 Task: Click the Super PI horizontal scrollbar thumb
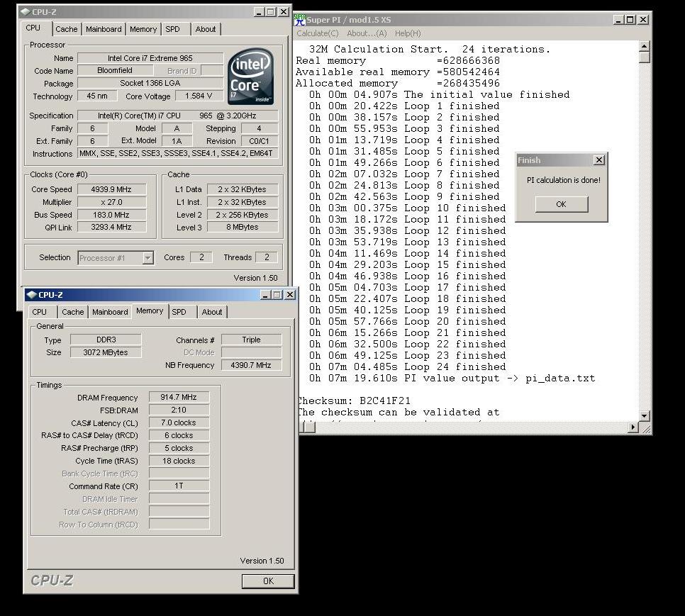point(309,427)
